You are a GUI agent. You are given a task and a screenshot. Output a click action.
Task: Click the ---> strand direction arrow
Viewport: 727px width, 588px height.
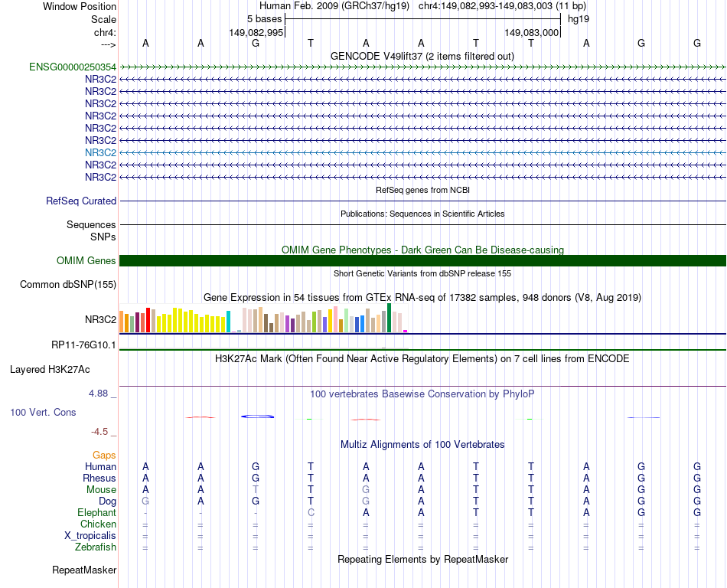[x=109, y=44]
